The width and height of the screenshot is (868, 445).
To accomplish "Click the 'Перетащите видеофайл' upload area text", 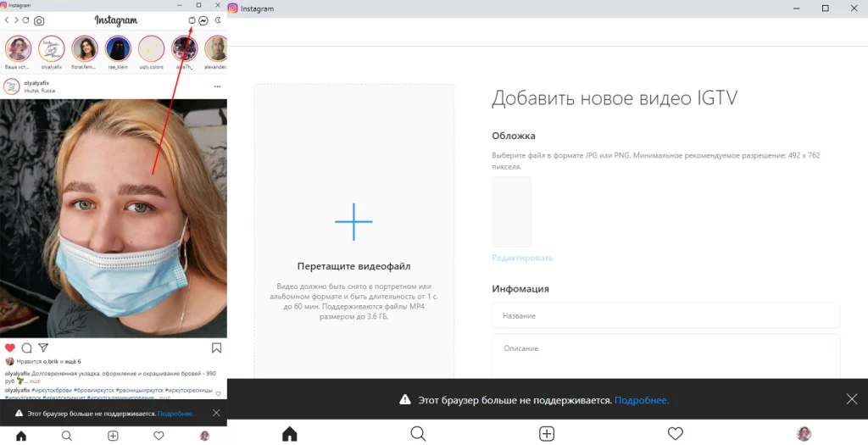I will (x=353, y=266).
